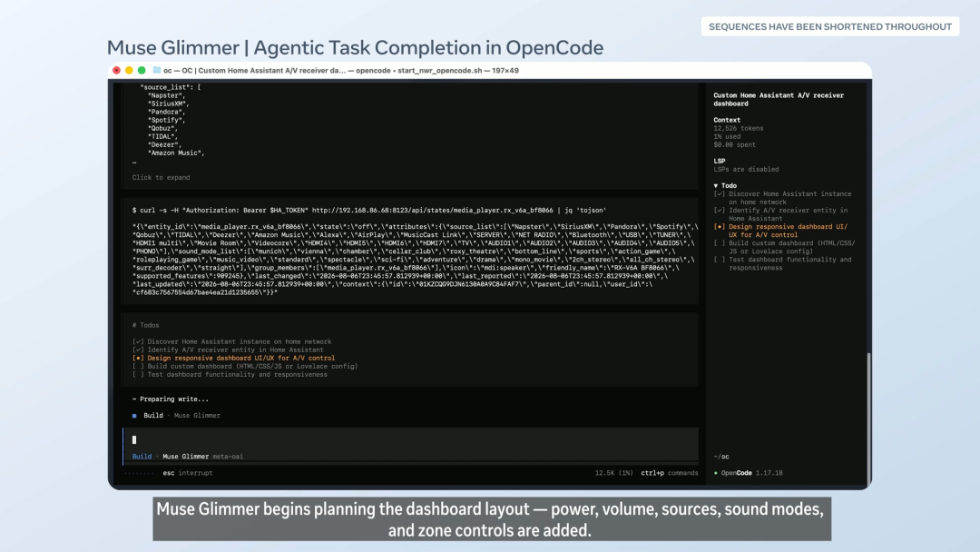Click the 'Build · Muse Glimmer' message label
Image resolution: width=980 pixels, height=552 pixels.
[x=181, y=416]
